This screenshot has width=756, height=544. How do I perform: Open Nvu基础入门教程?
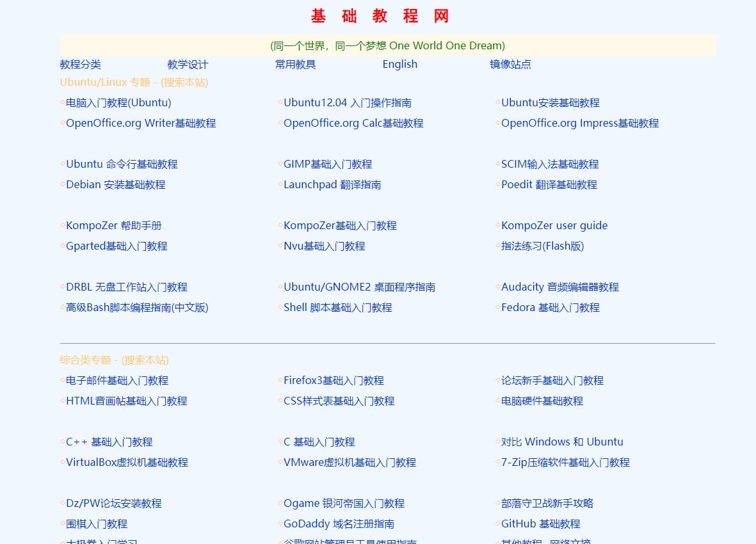[325, 246]
